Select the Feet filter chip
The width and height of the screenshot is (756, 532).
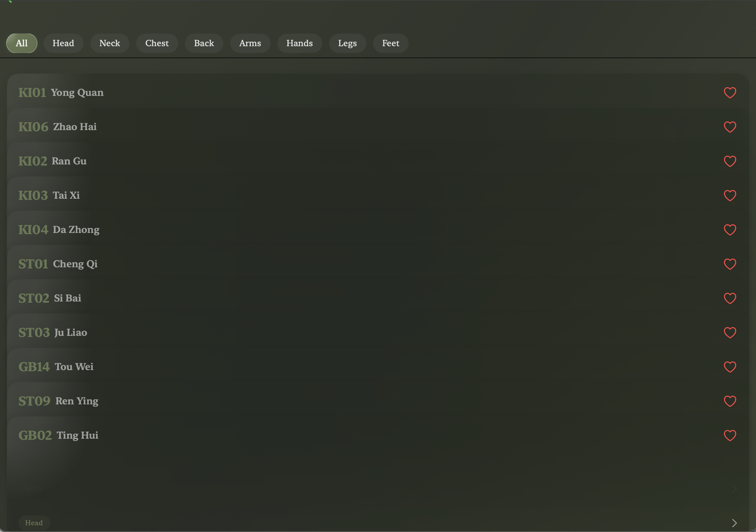(x=391, y=43)
